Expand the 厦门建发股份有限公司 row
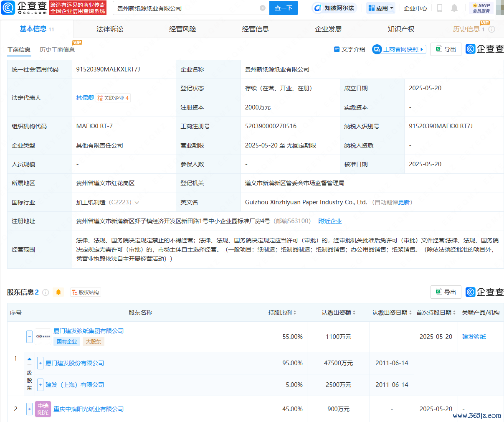Screen dimensions: 504x422 coord(40,363)
